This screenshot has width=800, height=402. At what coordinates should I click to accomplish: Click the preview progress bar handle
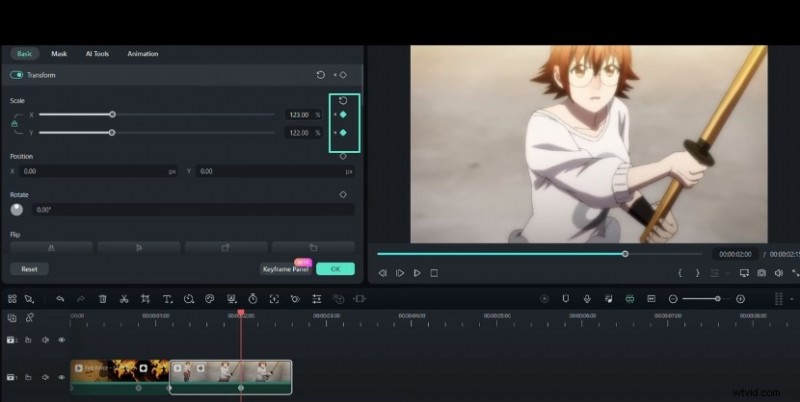[625, 254]
